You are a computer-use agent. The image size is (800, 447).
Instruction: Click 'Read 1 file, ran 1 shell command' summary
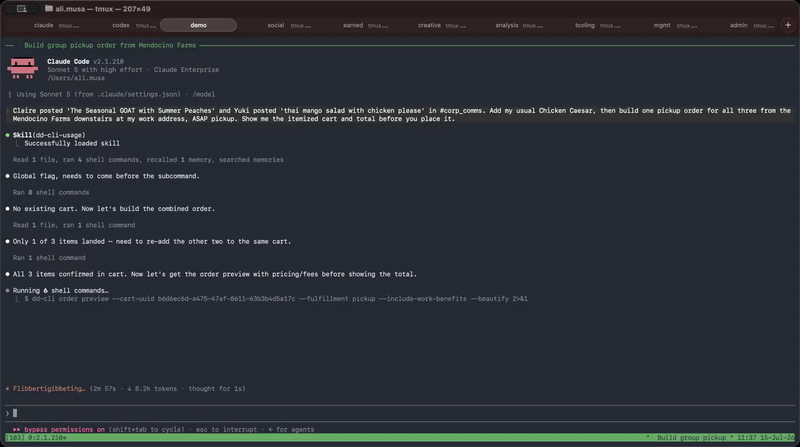74,225
